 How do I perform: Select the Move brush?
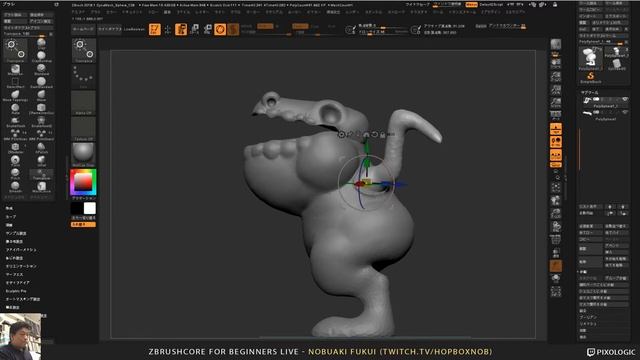pyautogui.click(x=41, y=96)
